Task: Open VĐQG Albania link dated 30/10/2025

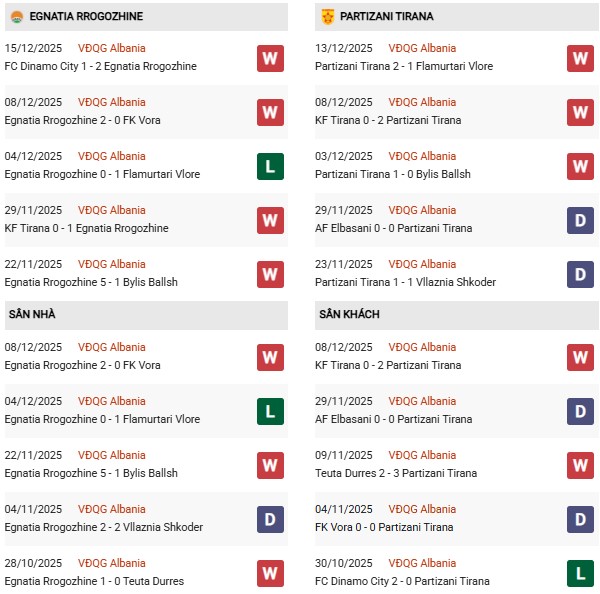Action: (421, 563)
